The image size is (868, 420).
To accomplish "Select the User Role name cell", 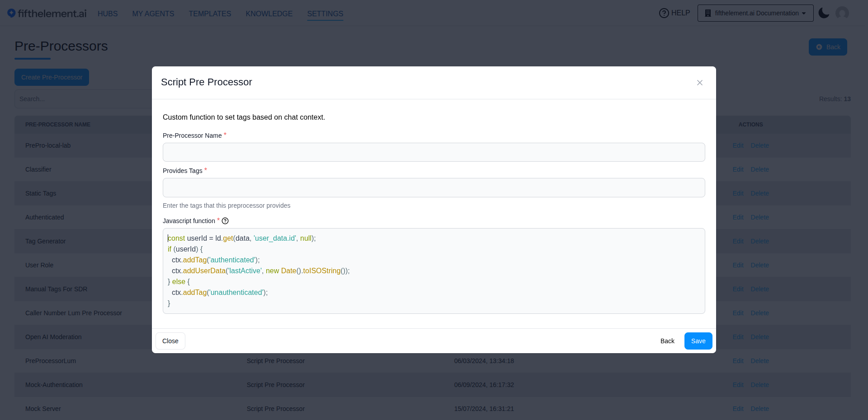I will [x=39, y=265].
